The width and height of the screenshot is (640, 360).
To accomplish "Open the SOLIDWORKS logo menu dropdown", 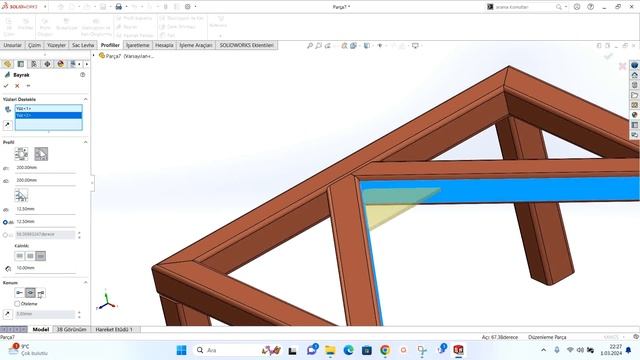I will pos(45,7).
